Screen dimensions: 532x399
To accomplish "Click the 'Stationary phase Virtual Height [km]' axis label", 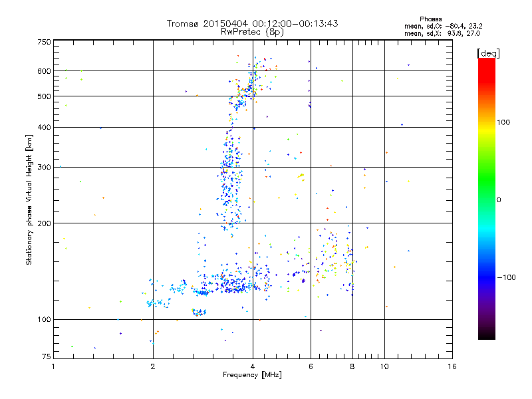I will (29, 200).
